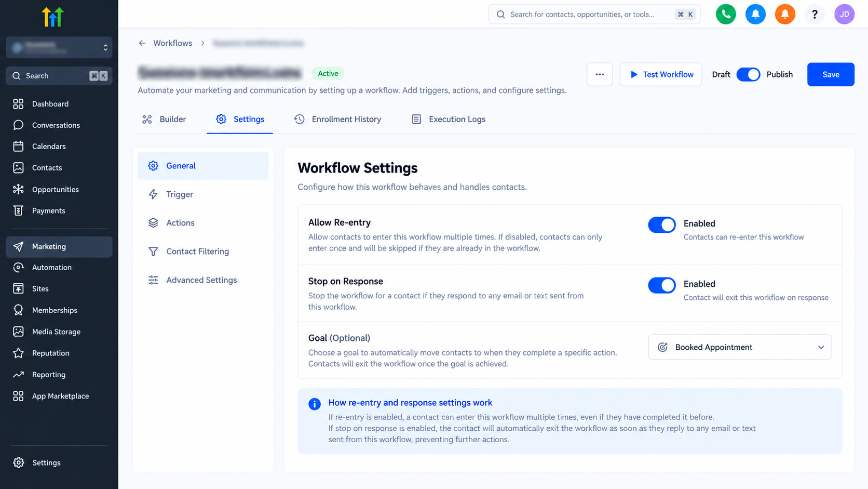
Task: Click the sidebar Settings gear icon
Action: click(19, 462)
